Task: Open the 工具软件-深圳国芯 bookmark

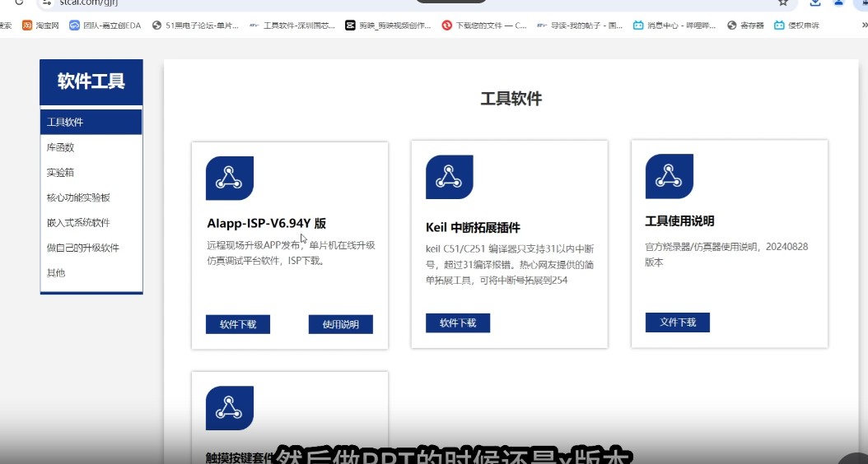Action: click(x=292, y=26)
